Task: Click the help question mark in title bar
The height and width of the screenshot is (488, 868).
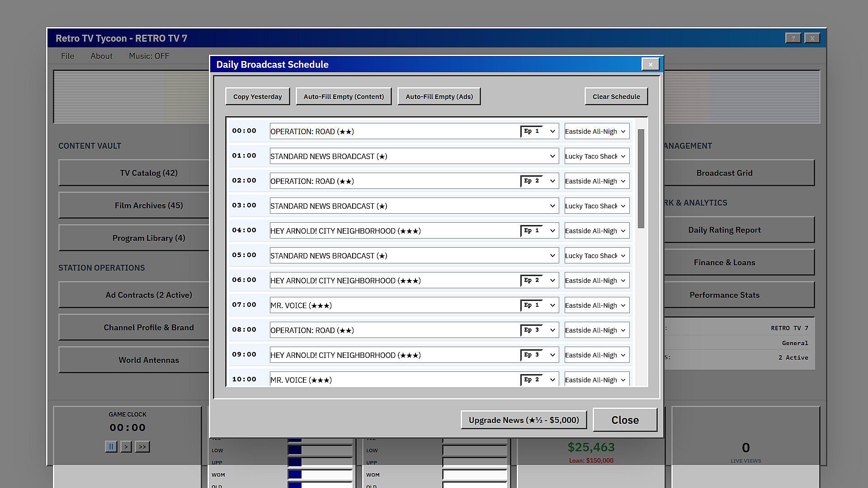Action: click(793, 38)
